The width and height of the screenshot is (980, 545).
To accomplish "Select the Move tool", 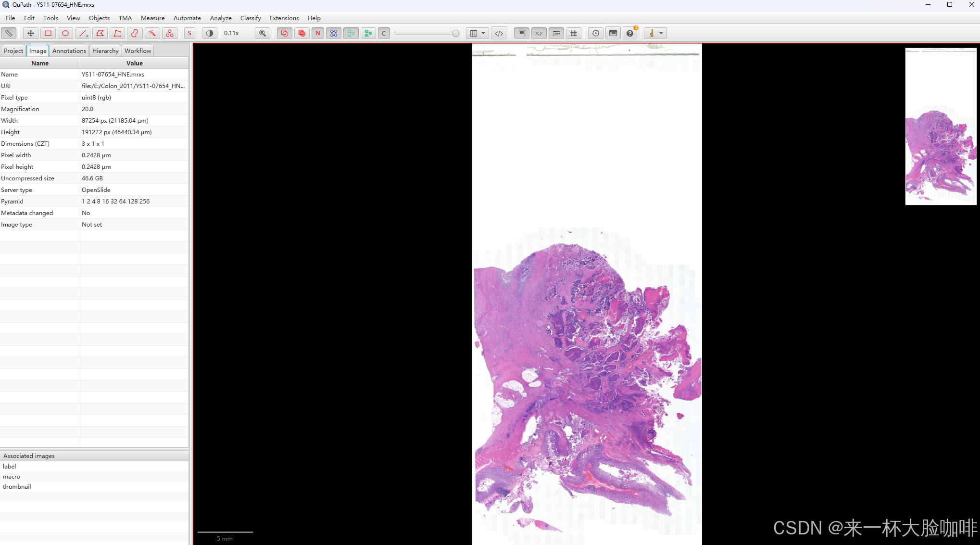I will tap(30, 33).
